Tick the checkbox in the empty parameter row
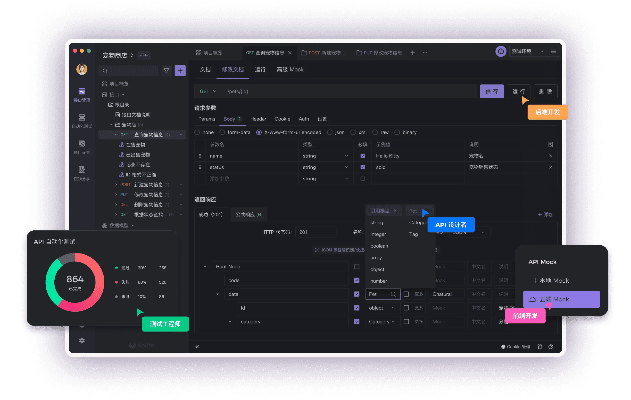The image size is (631, 400). [363, 178]
